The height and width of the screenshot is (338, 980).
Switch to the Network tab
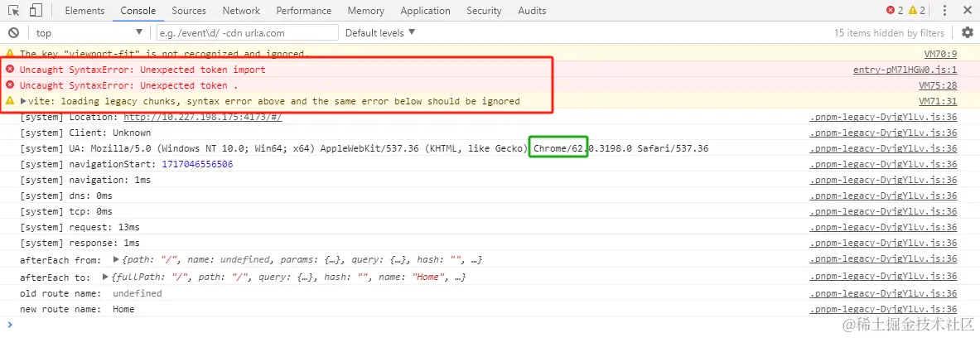(241, 11)
